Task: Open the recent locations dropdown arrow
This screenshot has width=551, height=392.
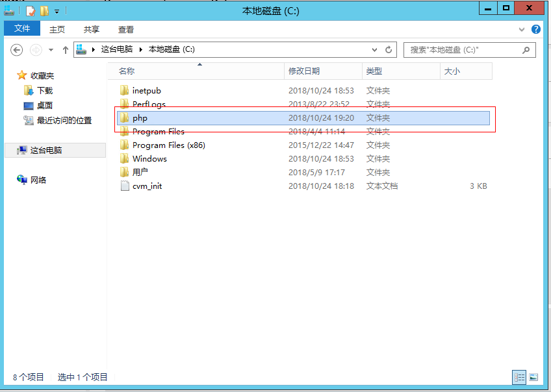Action: click(51, 50)
